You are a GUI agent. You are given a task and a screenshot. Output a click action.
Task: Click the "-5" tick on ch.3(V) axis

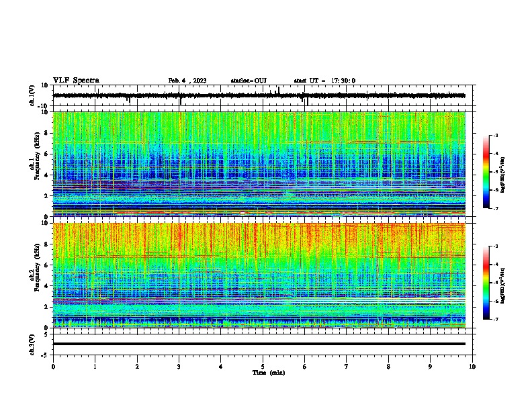[45, 355]
